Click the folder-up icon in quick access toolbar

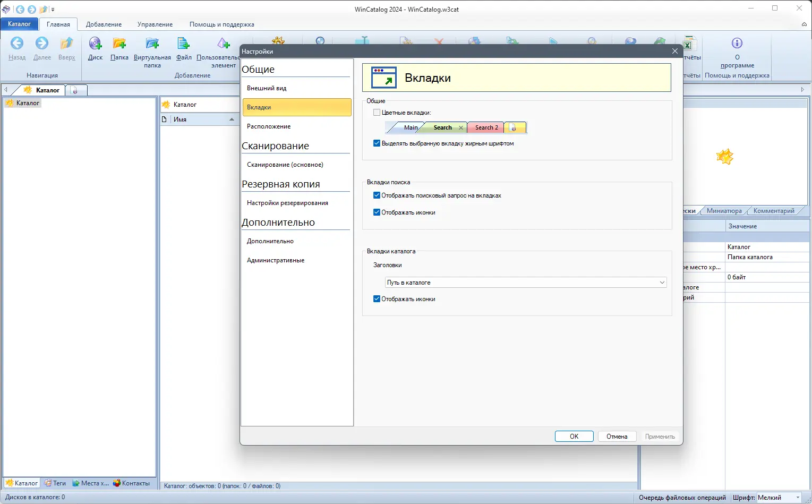coord(43,9)
